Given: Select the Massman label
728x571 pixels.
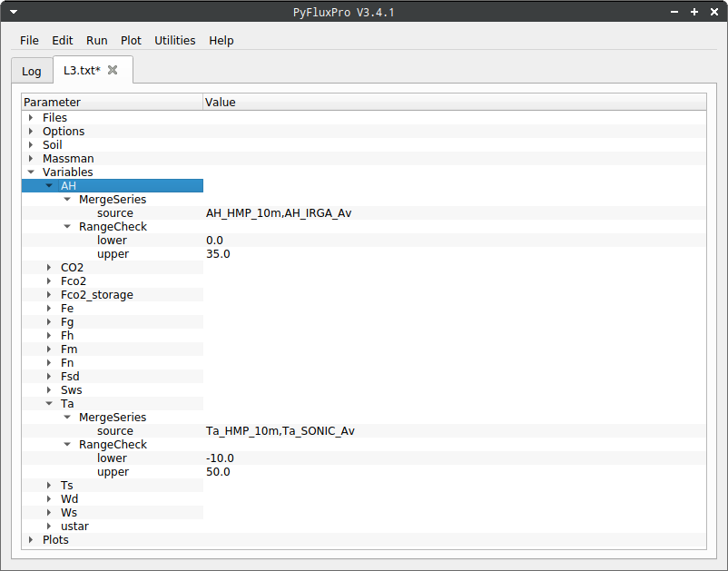Looking at the screenshot, I should 68,158.
